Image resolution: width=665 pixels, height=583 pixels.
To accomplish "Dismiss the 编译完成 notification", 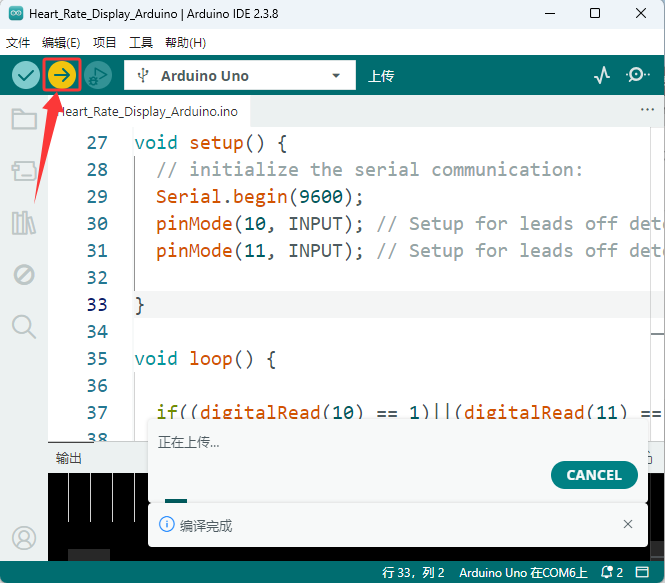I will tap(628, 524).
